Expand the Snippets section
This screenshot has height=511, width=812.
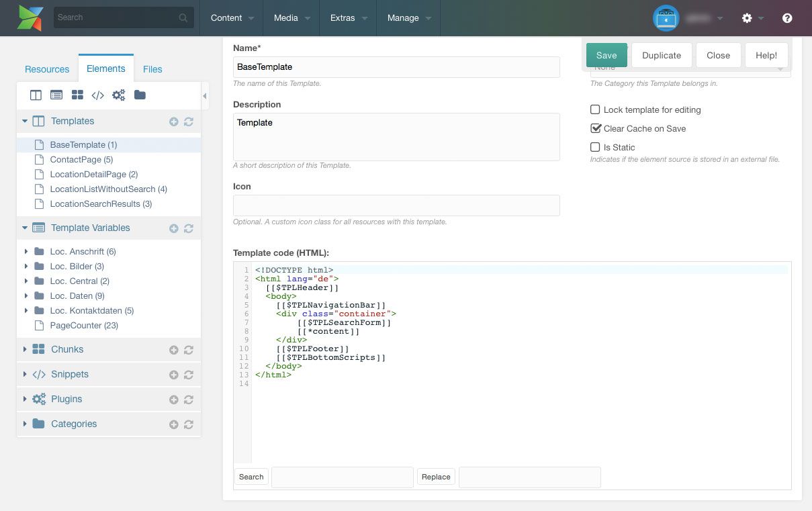coord(25,374)
